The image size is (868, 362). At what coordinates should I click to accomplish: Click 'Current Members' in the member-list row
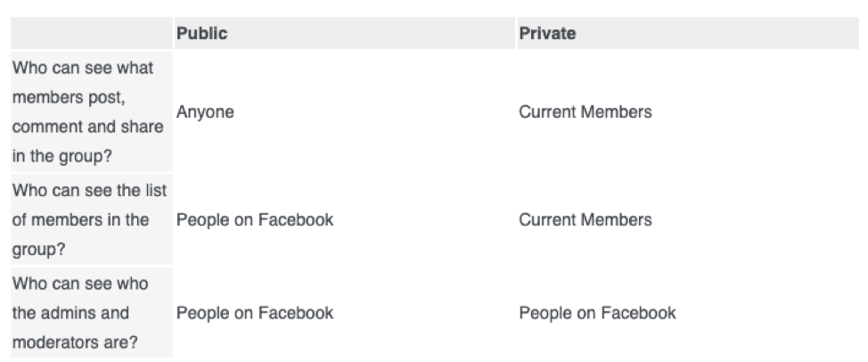coord(585,220)
